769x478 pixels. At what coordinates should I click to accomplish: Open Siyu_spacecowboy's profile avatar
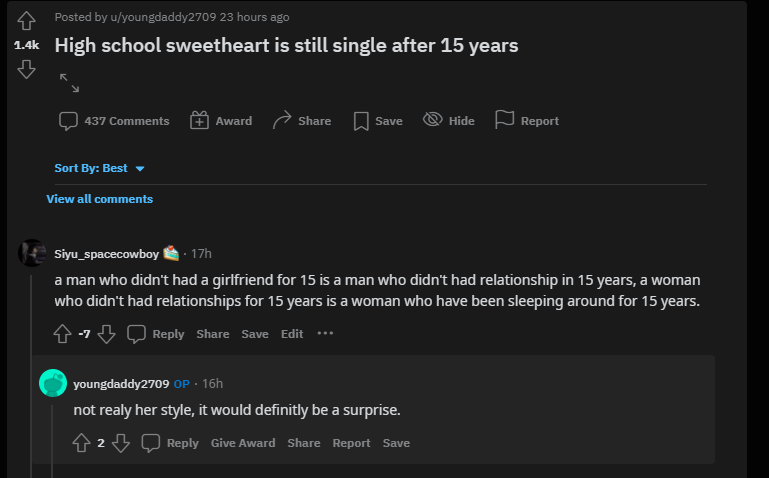click(x=32, y=253)
